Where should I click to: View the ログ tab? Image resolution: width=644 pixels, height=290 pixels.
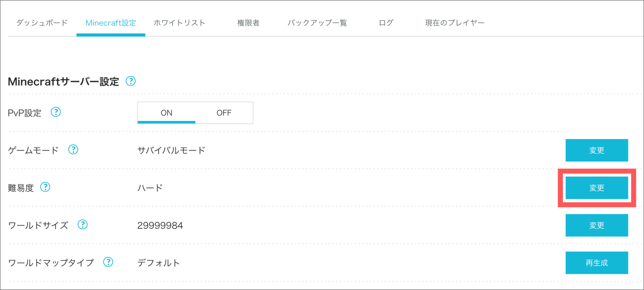point(386,23)
